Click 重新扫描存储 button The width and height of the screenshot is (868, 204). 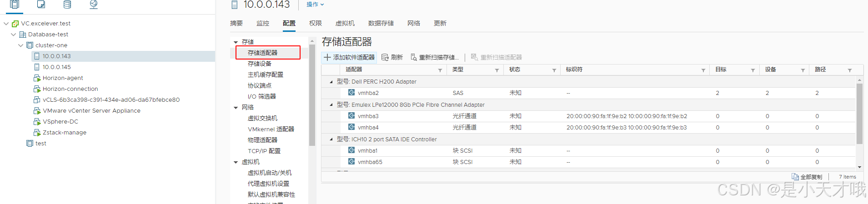pos(434,57)
